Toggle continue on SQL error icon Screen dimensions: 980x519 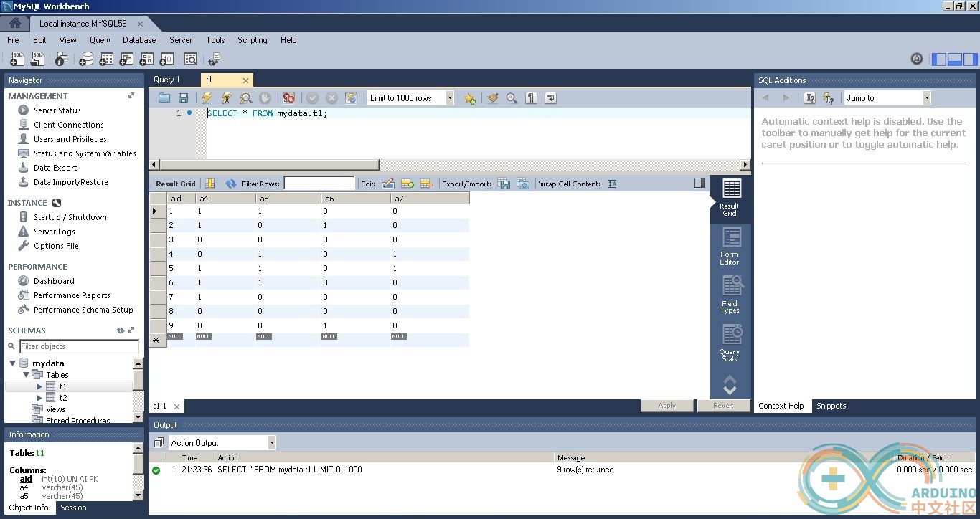click(288, 98)
